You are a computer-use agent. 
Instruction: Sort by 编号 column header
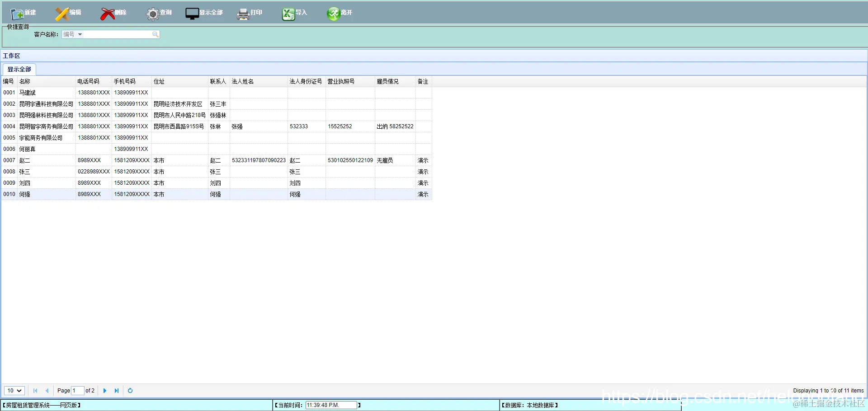pyautogui.click(x=9, y=82)
